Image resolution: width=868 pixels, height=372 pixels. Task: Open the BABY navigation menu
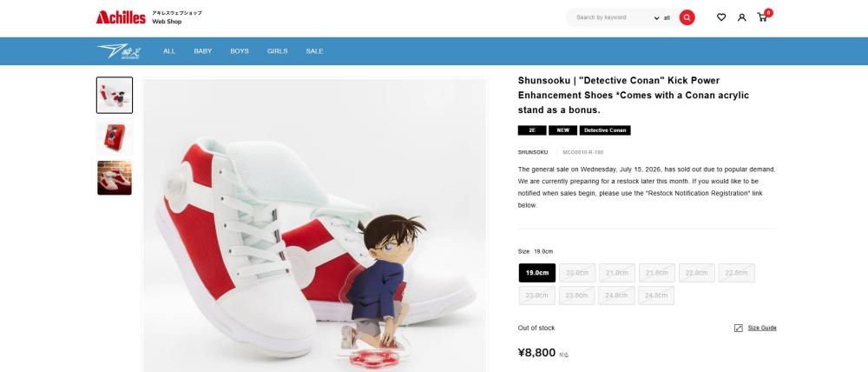(202, 51)
